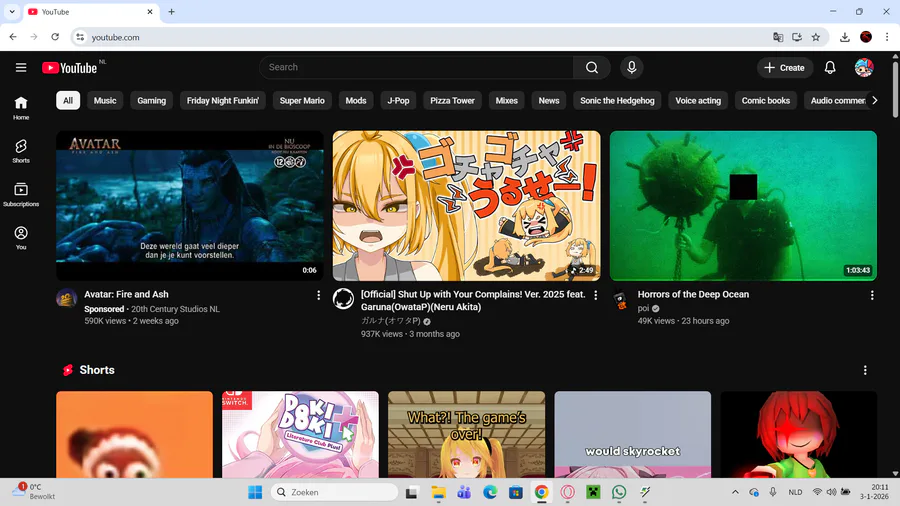This screenshot has width=900, height=506.
Task: Bookmark this page with star icon
Action: coord(816,37)
